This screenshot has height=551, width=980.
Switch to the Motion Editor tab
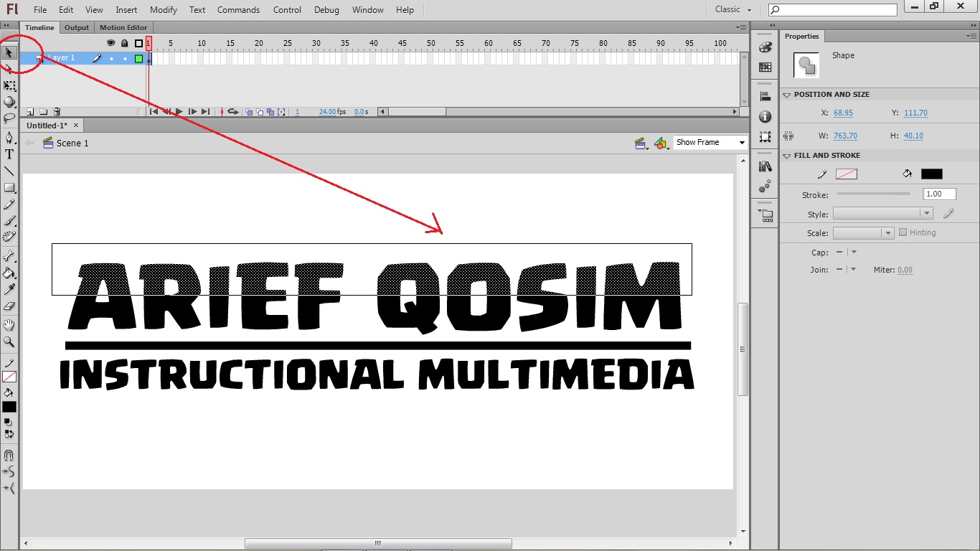coord(123,28)
